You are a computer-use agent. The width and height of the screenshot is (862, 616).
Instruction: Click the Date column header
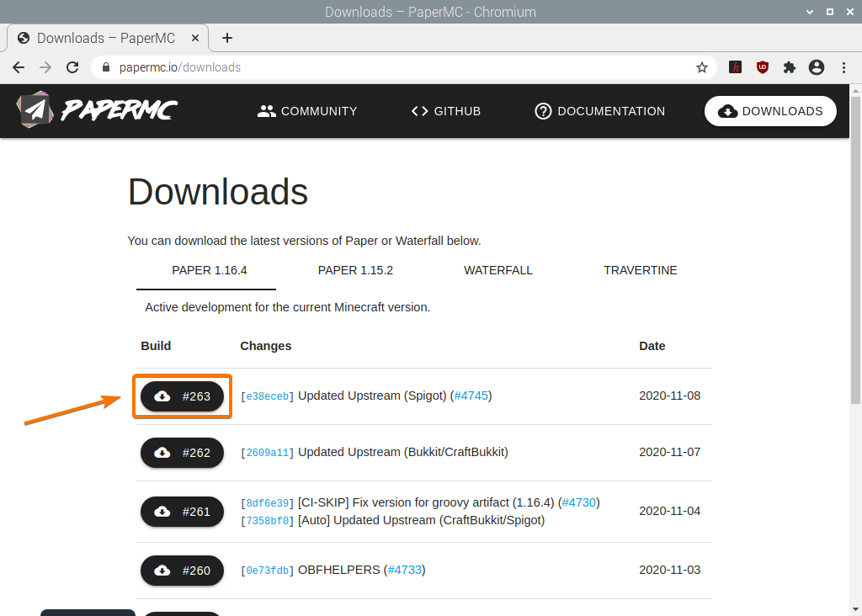point(652,346)
